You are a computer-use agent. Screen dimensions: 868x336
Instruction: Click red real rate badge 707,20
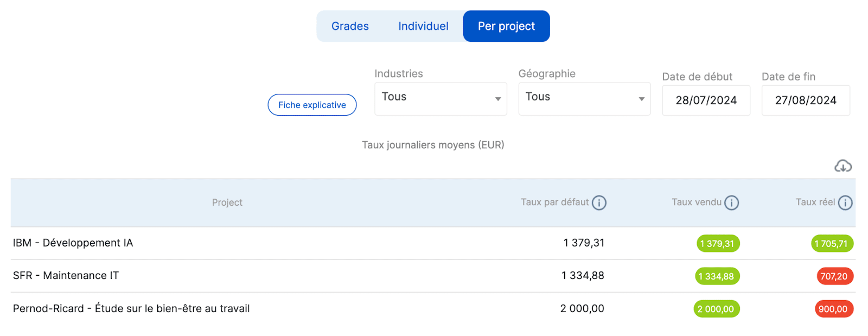835,276
